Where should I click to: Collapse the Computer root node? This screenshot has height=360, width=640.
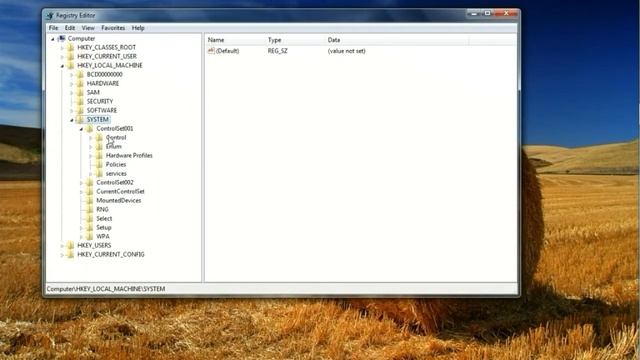(53, 39)
